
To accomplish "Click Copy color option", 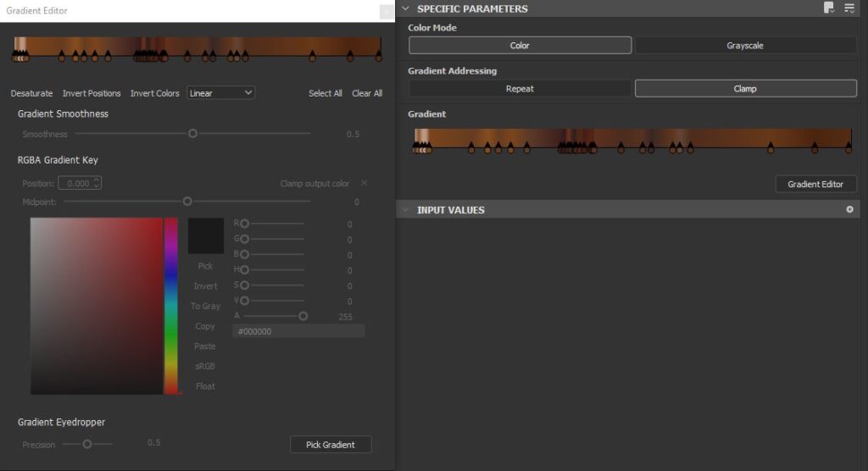I will pos(205,326).
